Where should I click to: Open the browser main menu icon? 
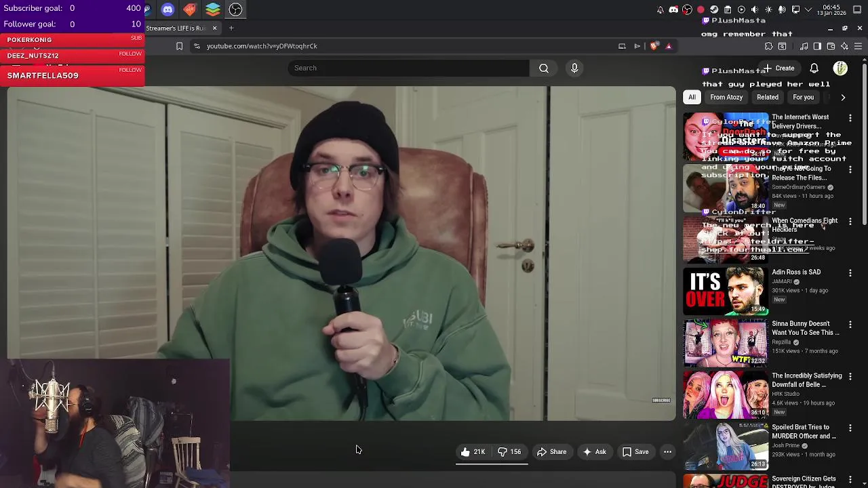point(858,46)
